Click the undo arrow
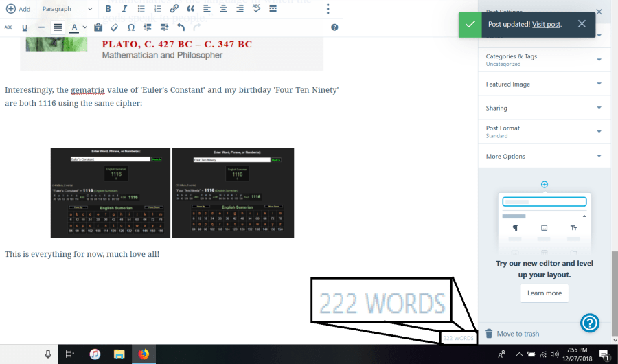This screenshot has width=618, height=364. (x=181, y=27)
